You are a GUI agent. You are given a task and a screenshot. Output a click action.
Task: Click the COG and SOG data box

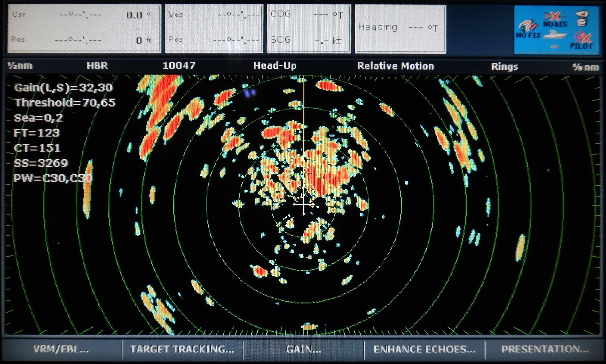point(309,28)
